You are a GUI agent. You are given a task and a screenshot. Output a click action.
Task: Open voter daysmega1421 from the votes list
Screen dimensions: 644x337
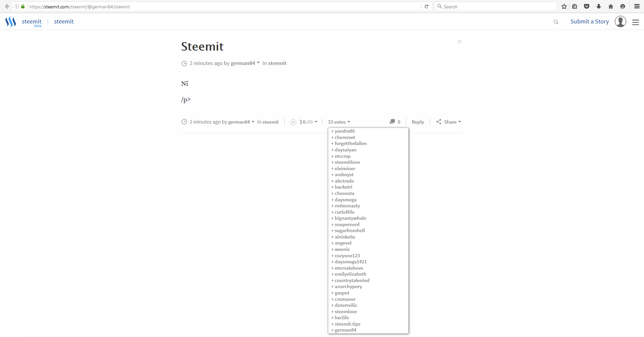tap(351, 262)
